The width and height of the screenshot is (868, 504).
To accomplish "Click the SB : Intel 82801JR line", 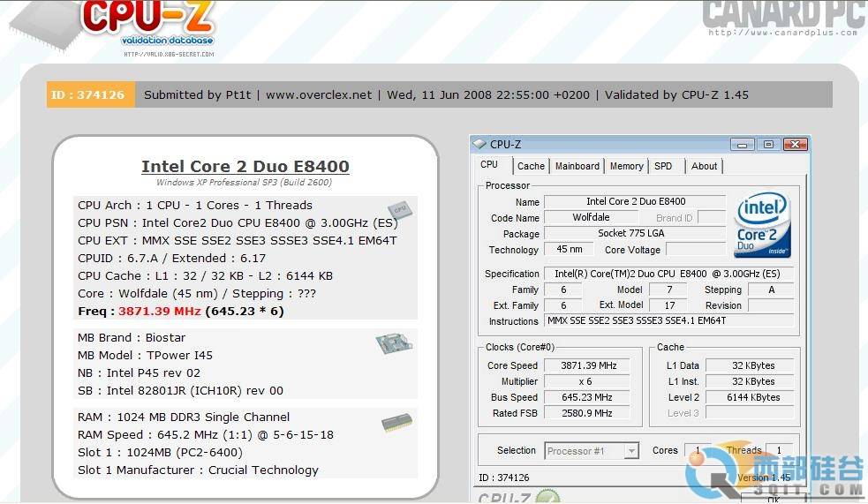I will (x=180, y=391).
